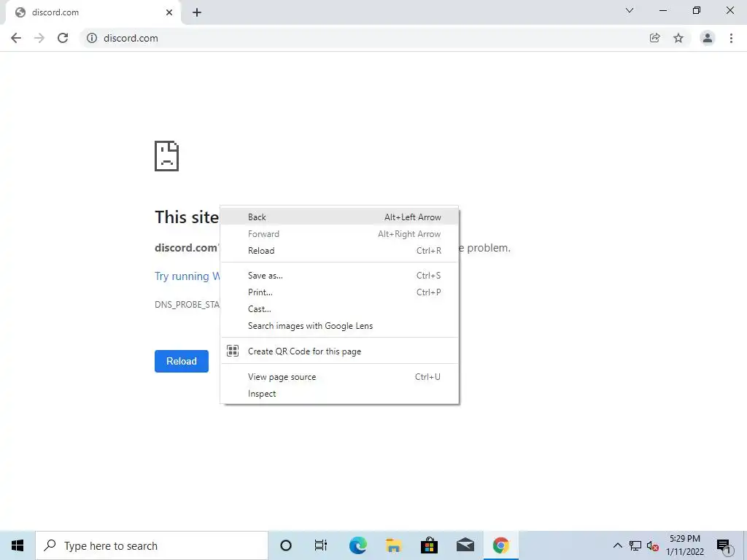Choose Print... in the context menu
This screenshot has width=747, height=560.
click(x=339, y=292)
